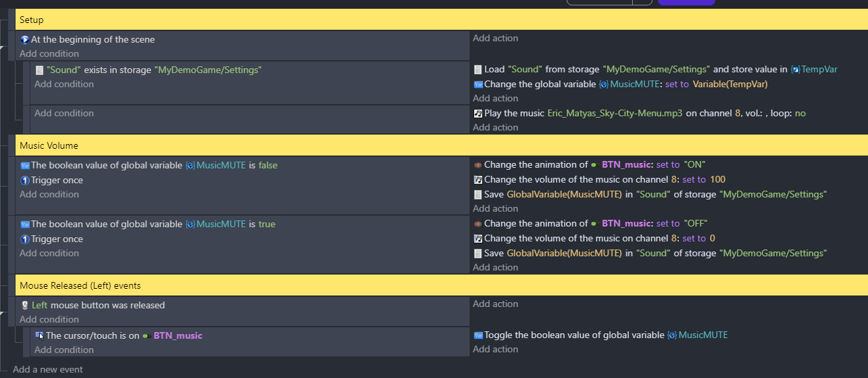
Task: Add condition on the 'Play the music' event row
Action: tap(64, 114)
